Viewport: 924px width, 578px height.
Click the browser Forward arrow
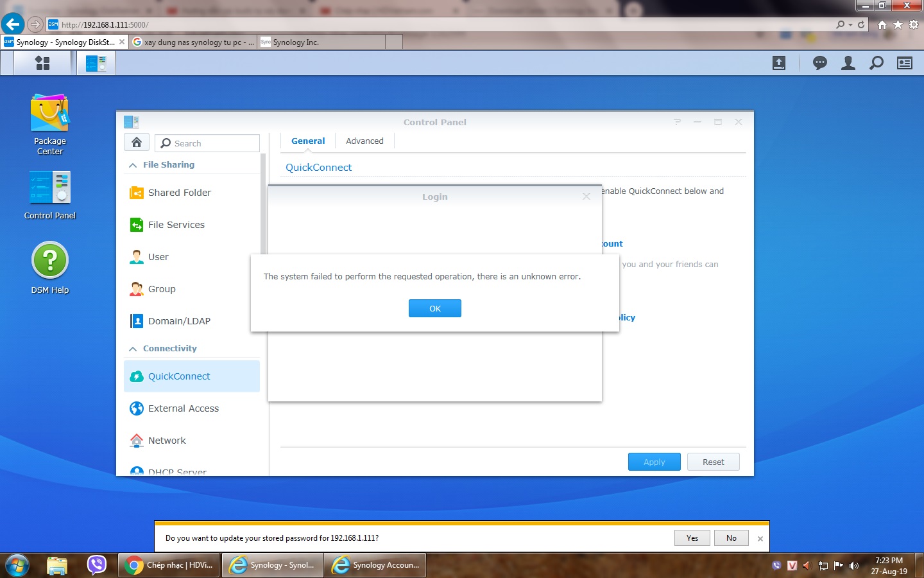(x=35, y=24)
